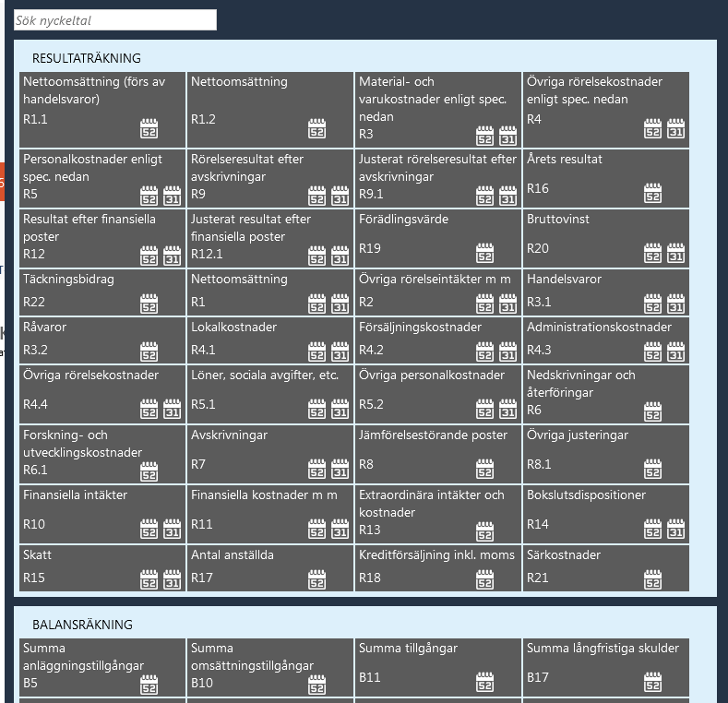
Task: Pick the 52-week icon on Övriga personalkostnader
Action: 484,409
